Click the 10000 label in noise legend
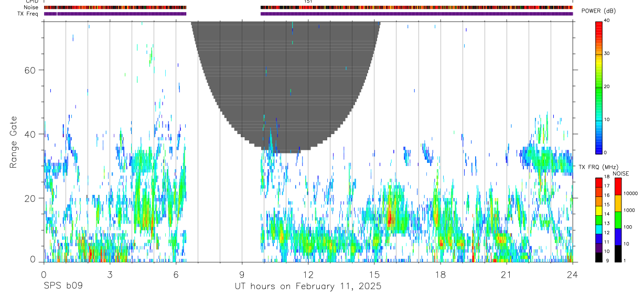This screenshot has height=297, width=644. [631, 193]
